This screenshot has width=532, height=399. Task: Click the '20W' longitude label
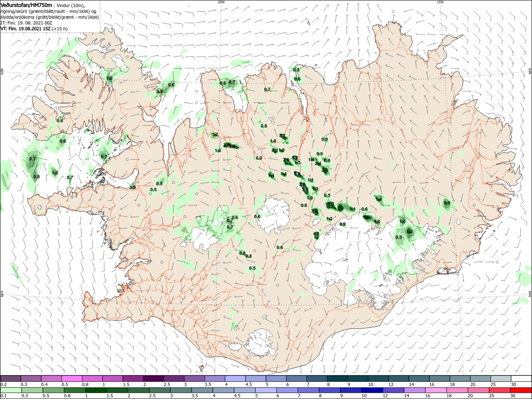[x=221, y=2]
